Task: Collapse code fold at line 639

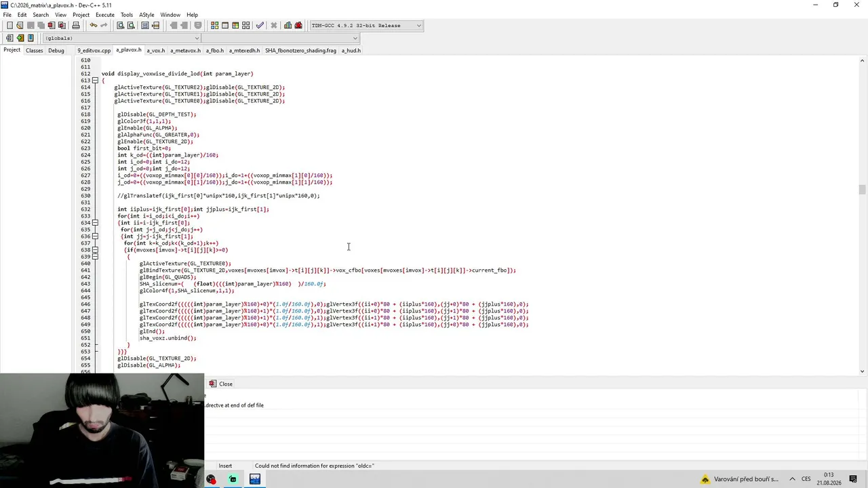Action: pyautogui.click(x=95, y=257)
